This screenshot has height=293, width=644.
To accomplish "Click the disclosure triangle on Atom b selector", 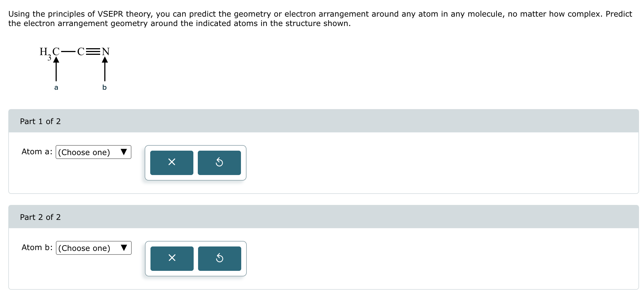I will click(x=124, y=248).
